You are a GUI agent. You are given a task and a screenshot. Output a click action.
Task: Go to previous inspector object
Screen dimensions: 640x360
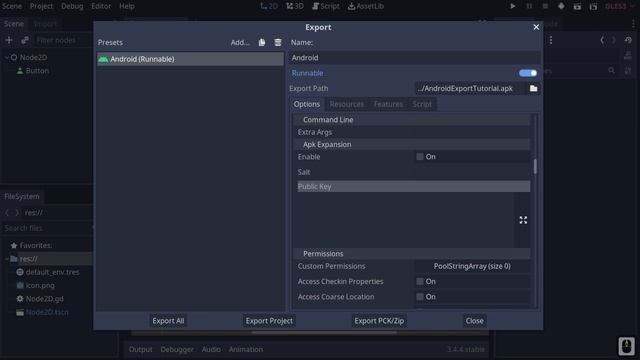[602, 40]
